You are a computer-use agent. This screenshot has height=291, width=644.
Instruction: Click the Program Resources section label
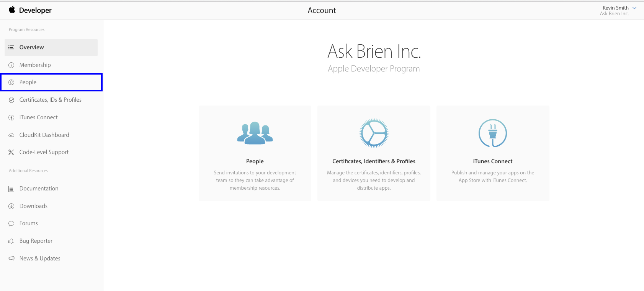tap(27, 29)
